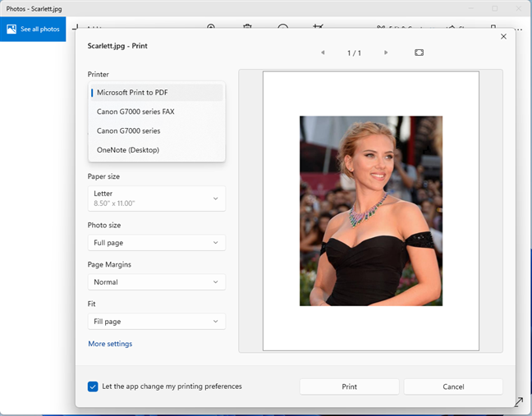532x416 pixels.
Task: Click the trash delete icon in Photos toolbar
Action: coord(247,27)
